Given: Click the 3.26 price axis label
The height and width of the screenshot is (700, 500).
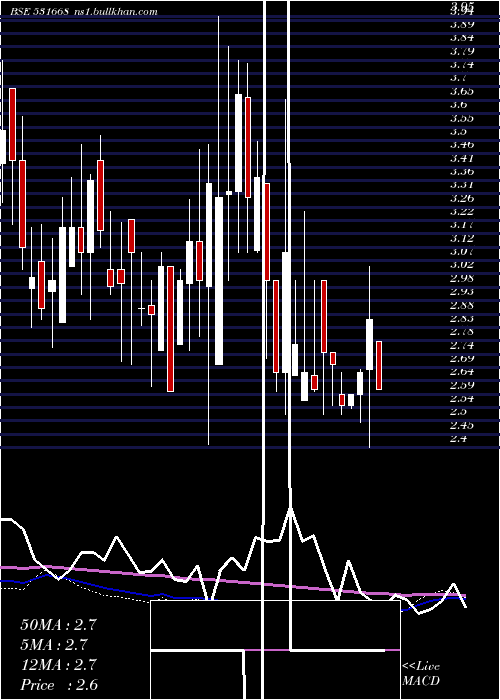Looking at the screenshot, I should point(462,198).
